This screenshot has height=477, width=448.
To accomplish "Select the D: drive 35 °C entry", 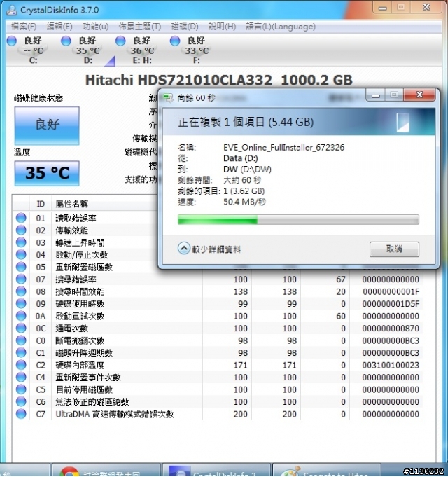I will 87,51.
